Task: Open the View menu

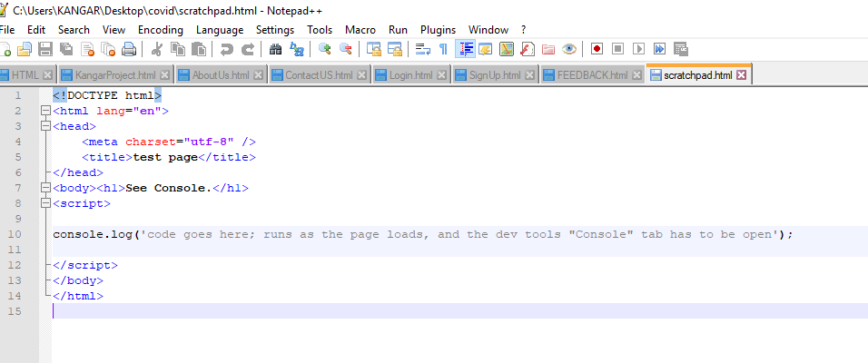Action: 114,30
